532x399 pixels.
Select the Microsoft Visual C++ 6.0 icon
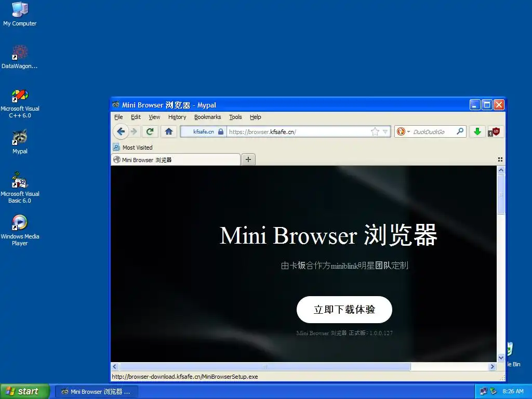tap(20, 103)
